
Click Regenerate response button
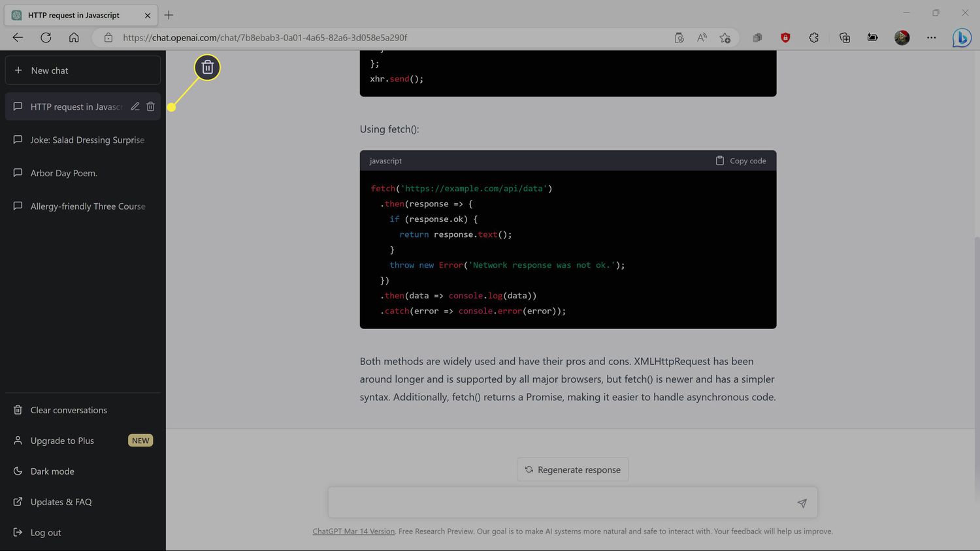point(572,469)
